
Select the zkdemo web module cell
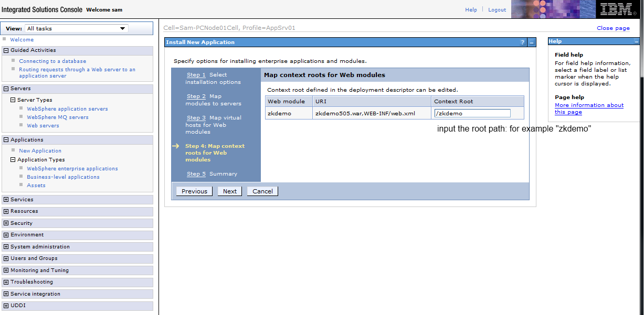click(x=289, y=113)
